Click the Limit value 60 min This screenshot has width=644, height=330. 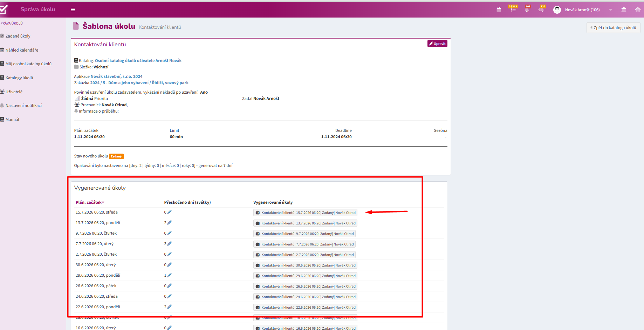click(x=176, y=137)
